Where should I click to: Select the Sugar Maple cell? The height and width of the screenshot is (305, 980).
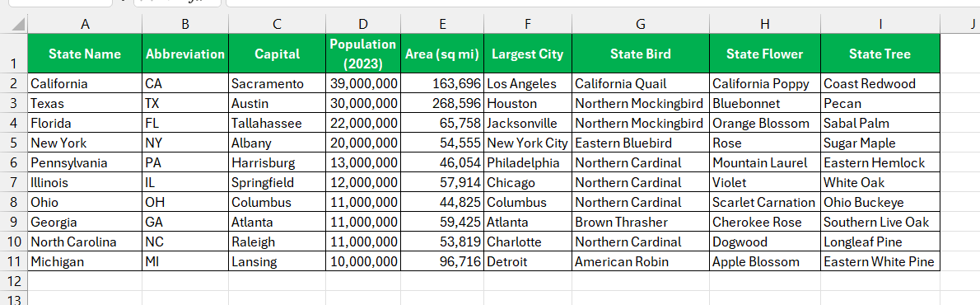click(x=880, y=143)
